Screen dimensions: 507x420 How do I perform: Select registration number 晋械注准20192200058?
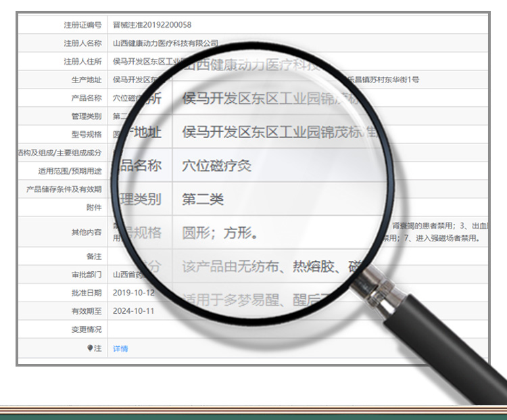tap(152, 25)
